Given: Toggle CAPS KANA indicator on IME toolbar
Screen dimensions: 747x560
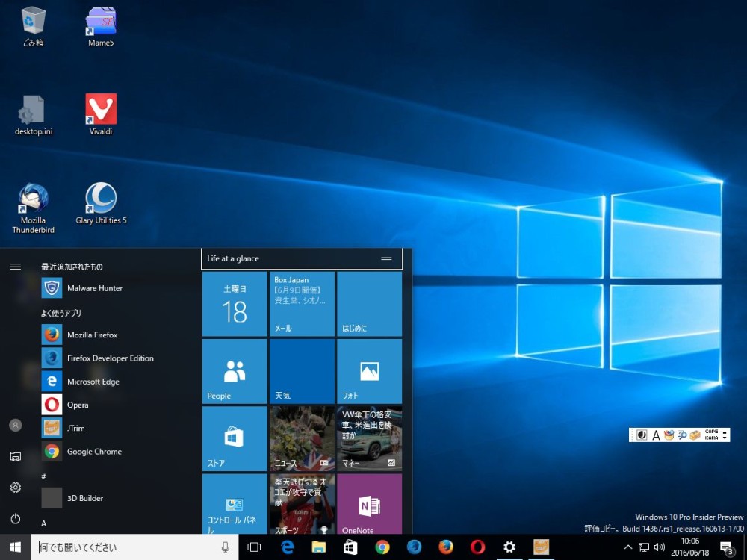Looking at the screenshot, I should coord(711,435).
